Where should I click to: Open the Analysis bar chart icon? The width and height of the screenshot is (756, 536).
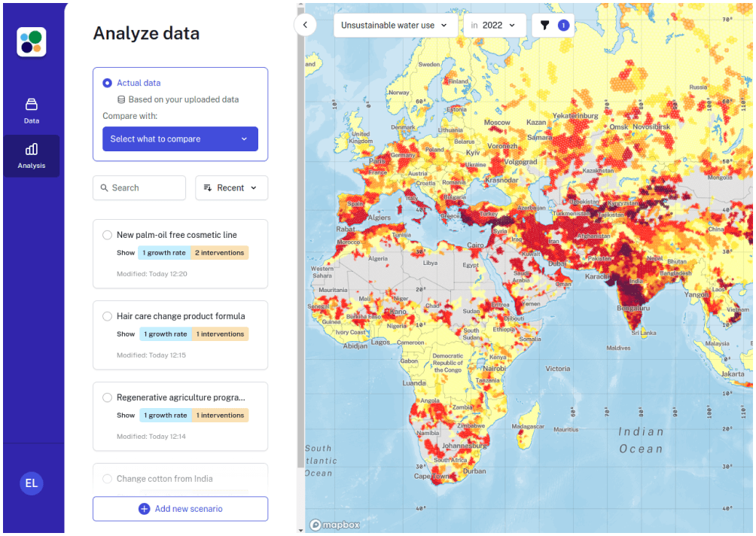32,149
